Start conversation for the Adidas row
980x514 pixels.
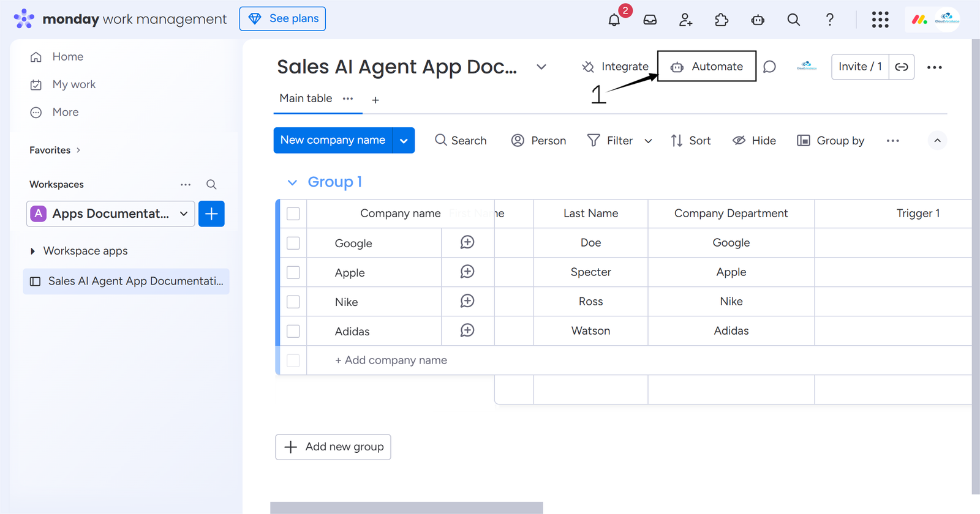[x=467, y=330]
